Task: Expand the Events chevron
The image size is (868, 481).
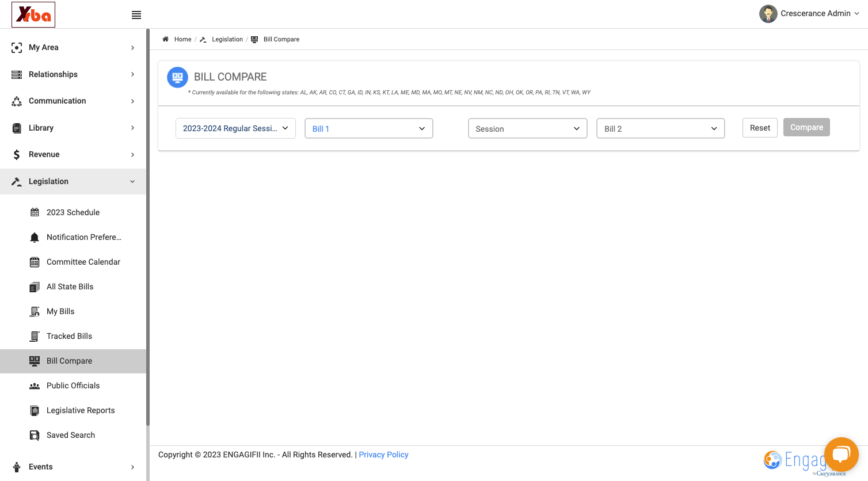Action: pyautogui.click(x=132, y=467)
